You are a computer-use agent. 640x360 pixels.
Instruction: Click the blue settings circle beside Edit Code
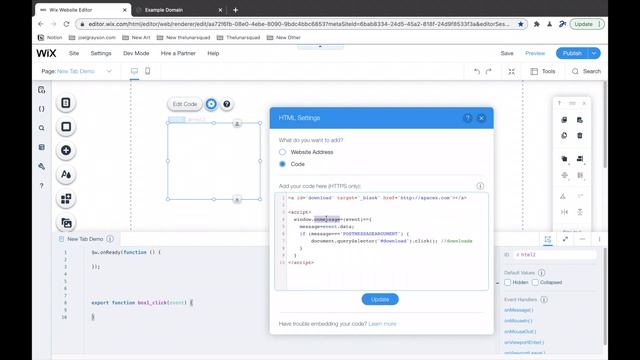pos(211,104)
